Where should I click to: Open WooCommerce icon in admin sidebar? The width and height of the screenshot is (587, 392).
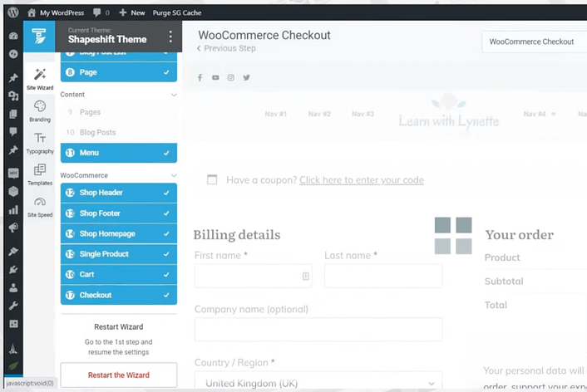tap(13, 173)
